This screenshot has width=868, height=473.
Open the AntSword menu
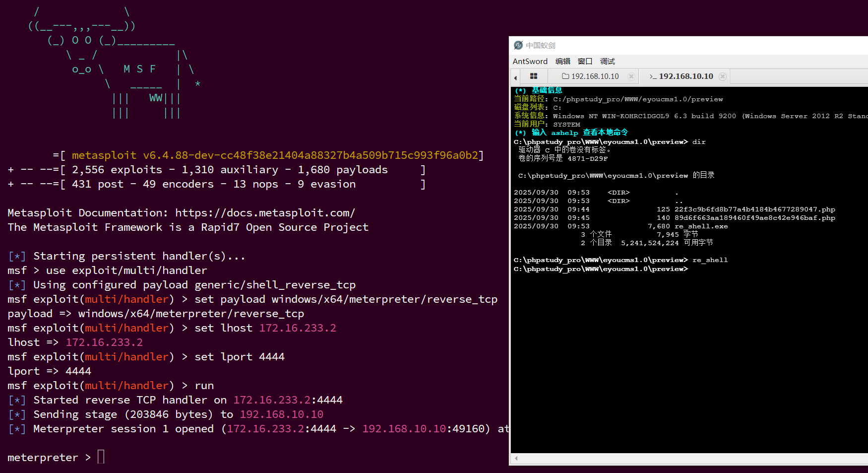530,61
